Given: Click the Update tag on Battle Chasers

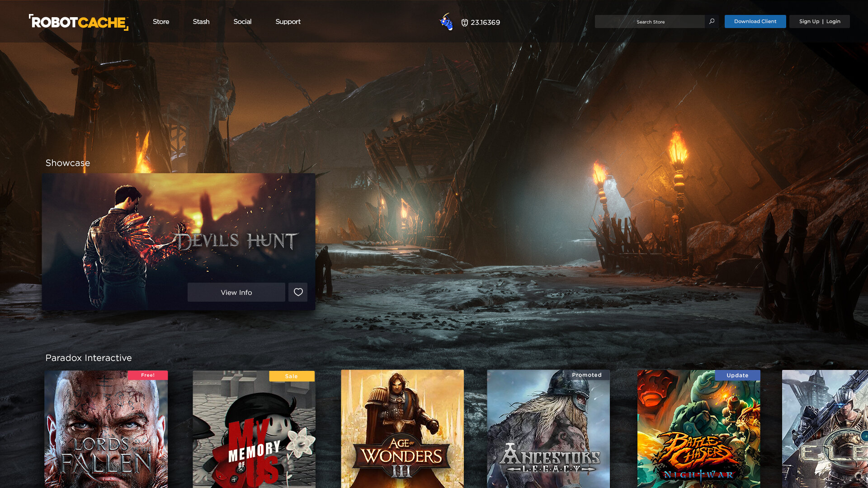Looking at the screenshot, I should click(737, 375).
